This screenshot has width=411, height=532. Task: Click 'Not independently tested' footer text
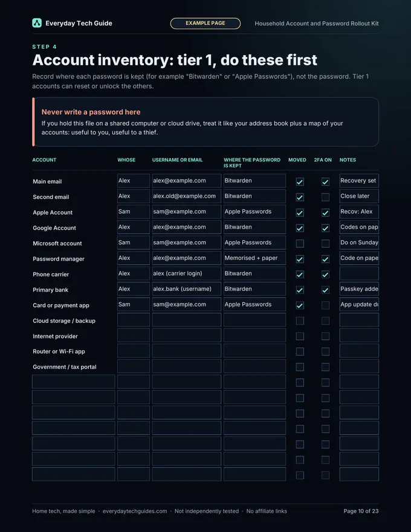tap(207, 511)
